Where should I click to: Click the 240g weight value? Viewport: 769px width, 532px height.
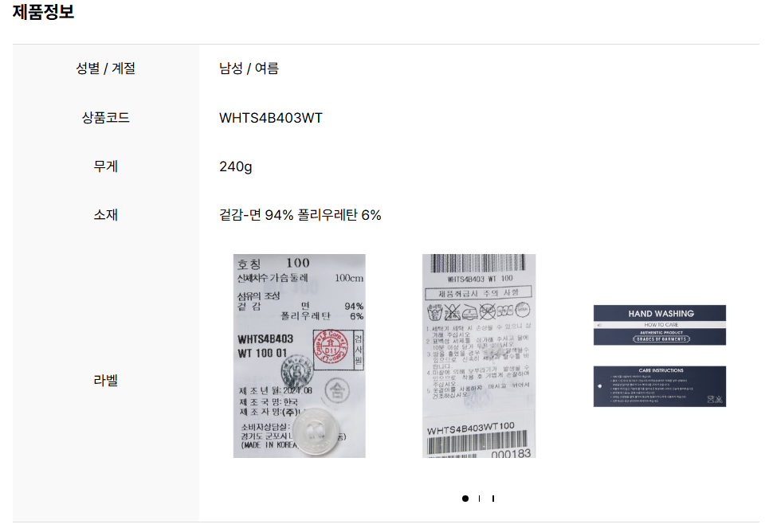[x=235, y=166]
